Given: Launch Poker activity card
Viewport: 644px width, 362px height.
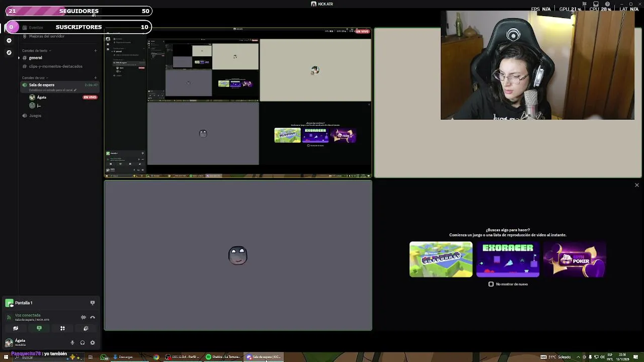Looking at the screenshot, I should (575, 259).
